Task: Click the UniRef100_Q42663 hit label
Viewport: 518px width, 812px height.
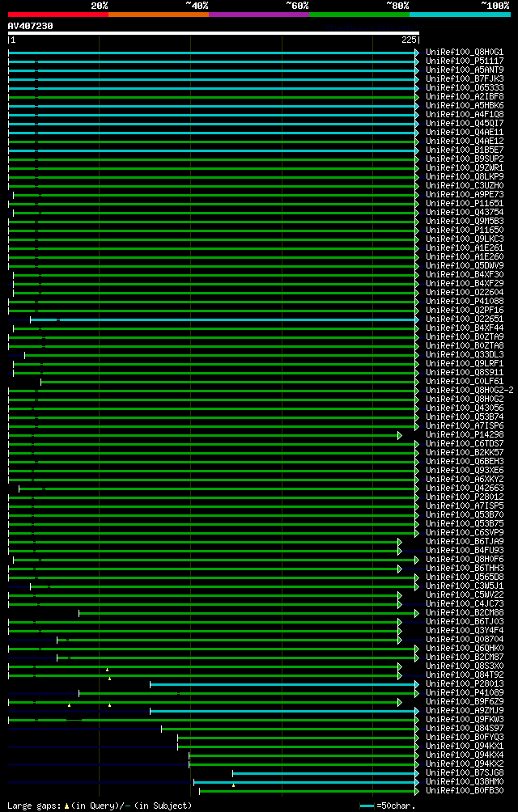Action: pos(464,488)
